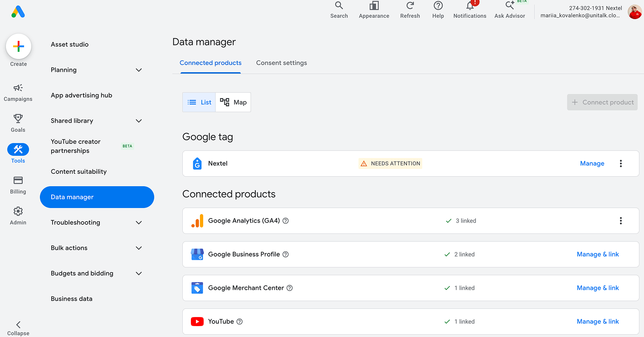Open the Create plus button

pyautogui.click(x=19, y=46)
